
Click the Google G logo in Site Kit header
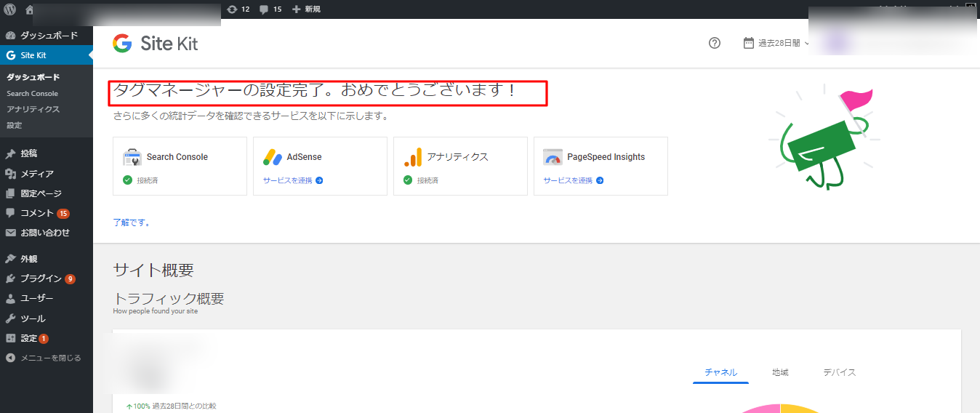coord(122,44)
